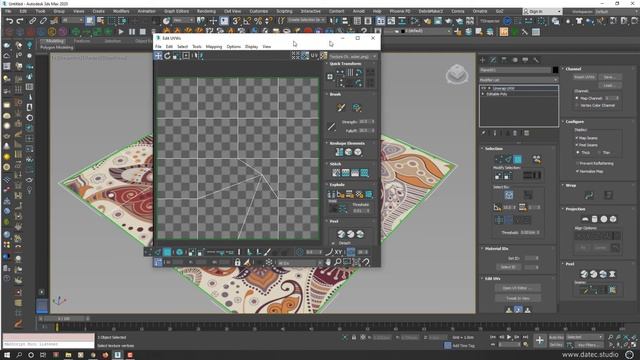The height and width of the screenshot is (360, 640).
Task: Toggle Normalize Map checkbox
Action: [577, 171]
